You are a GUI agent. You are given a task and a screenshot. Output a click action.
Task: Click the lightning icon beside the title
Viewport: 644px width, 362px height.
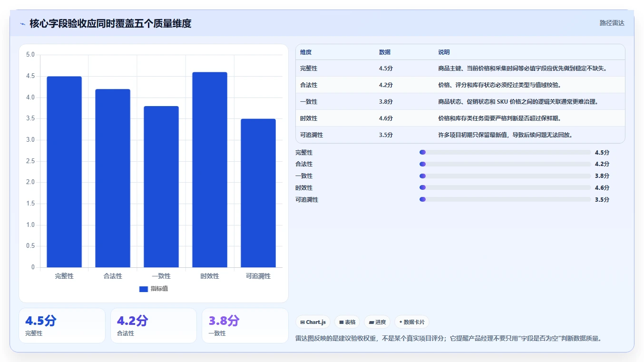coord(22,23)
